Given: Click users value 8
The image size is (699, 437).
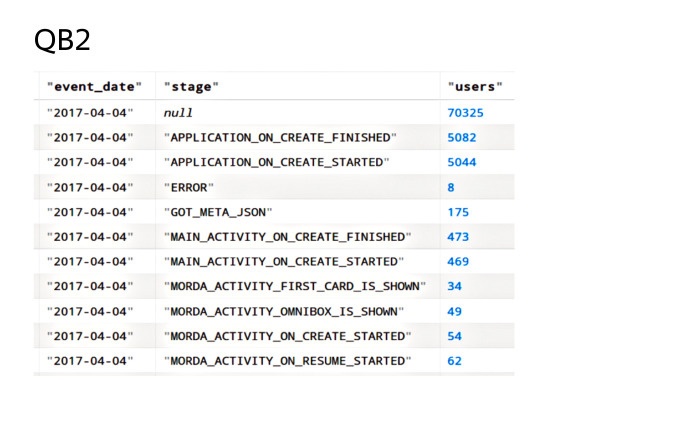Looking at the screenshot, I should pos(451,187).
